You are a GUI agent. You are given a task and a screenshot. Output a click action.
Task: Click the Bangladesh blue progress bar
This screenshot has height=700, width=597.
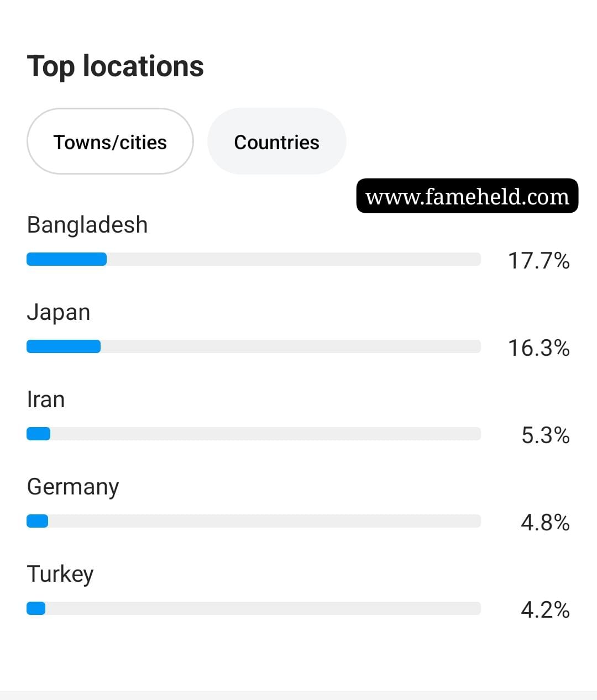click(66, 259)
